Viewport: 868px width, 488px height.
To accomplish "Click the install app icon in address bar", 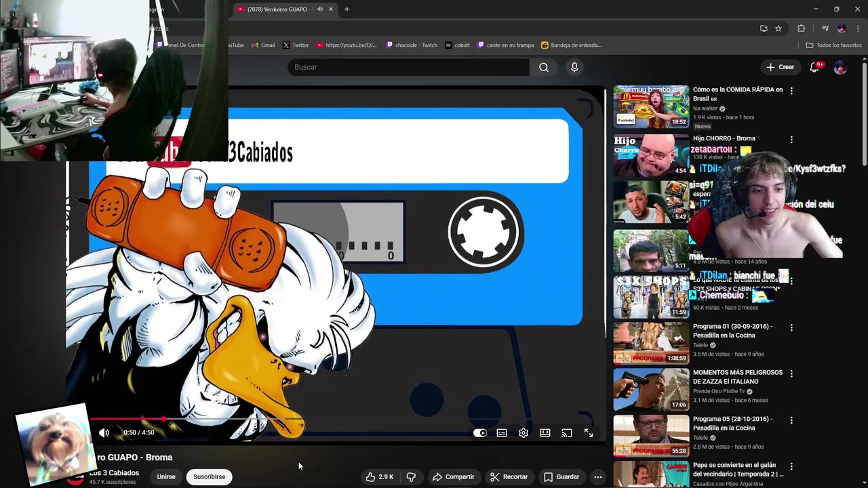I will point(764,28).
